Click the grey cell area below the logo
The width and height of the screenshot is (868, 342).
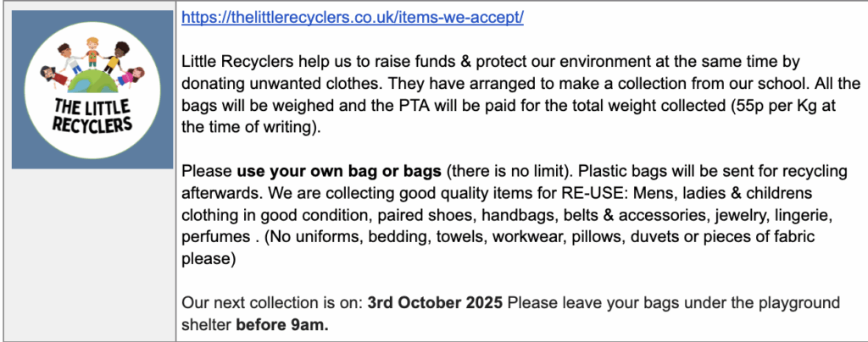pos(92,254)
